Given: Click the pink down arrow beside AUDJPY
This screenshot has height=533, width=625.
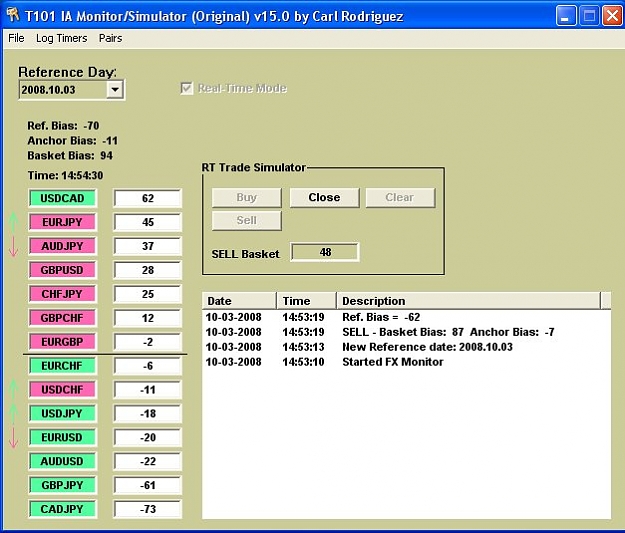Looking at the screenshot, I should (x=14, y=246).
